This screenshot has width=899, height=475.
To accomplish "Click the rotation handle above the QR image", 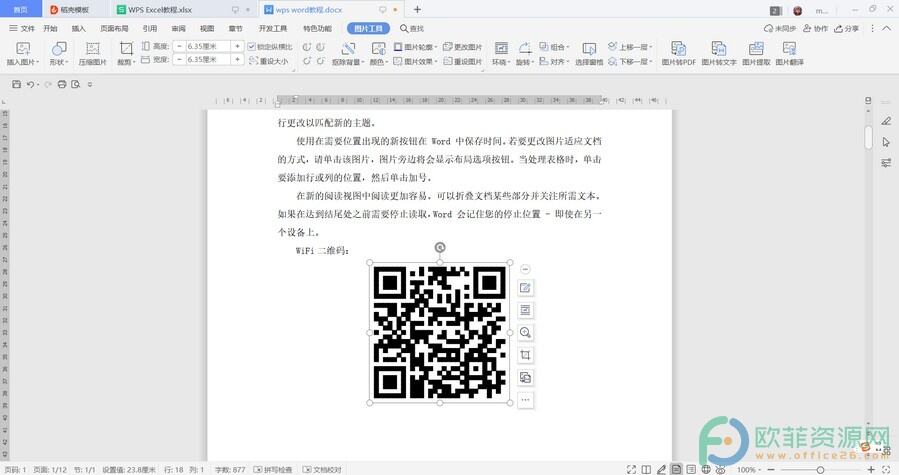I will [x=440, y=247].
